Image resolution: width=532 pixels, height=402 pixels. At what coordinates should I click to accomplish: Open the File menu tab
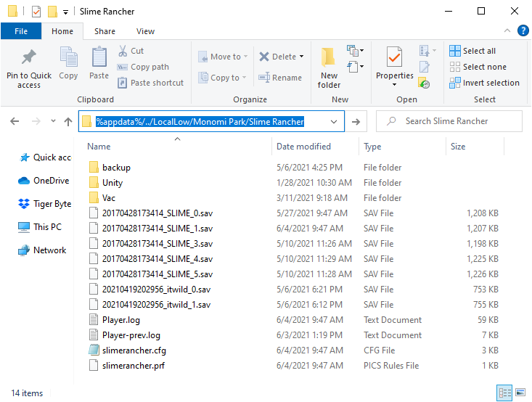pyautogui.click(x=21, y=31)
